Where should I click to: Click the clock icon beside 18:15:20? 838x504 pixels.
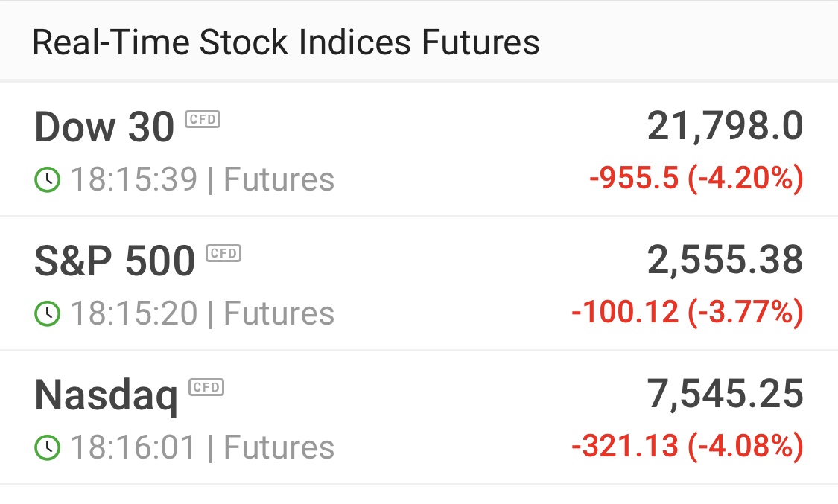(x=48, y=313)
